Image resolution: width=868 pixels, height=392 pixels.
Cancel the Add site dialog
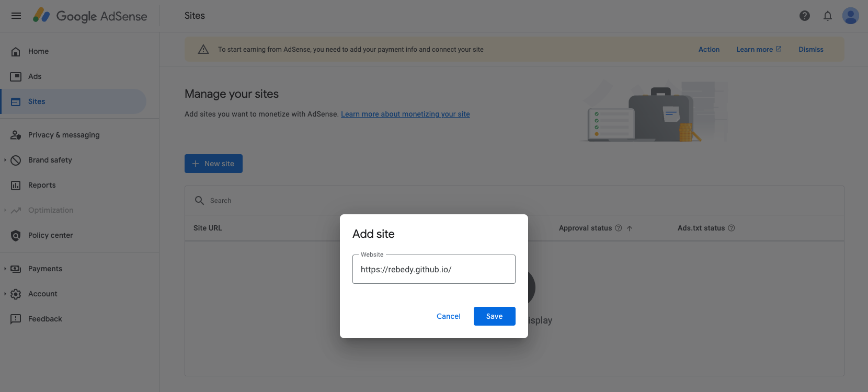pyautogui.click(x=449, y=316)
